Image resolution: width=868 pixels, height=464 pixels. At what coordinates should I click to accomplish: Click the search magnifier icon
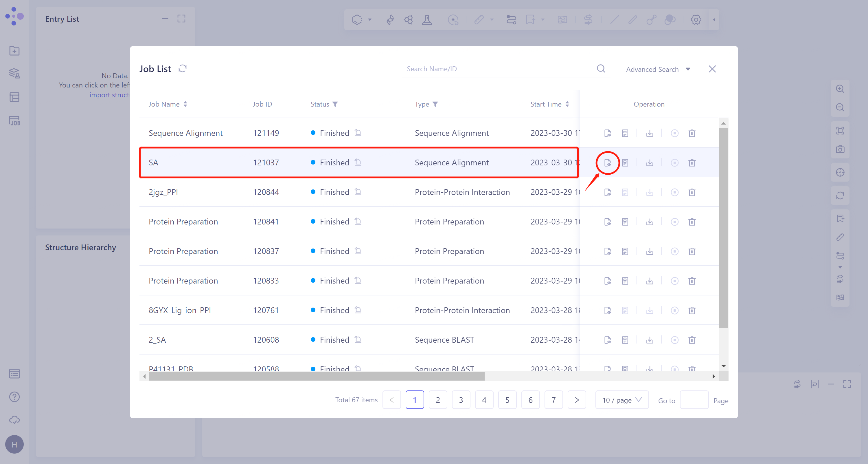(601, 69)
